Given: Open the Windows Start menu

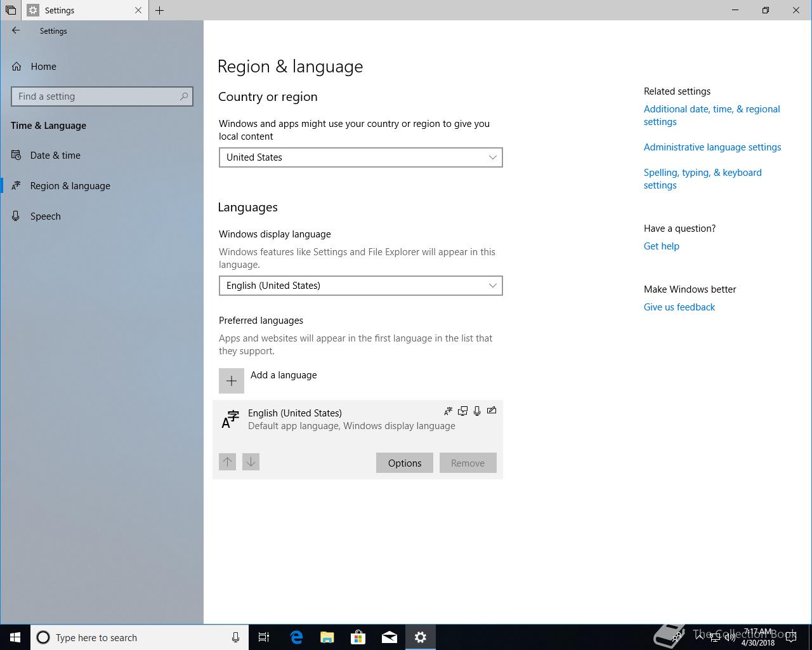Looking at the screenshot, I should (x=15, y=637).
